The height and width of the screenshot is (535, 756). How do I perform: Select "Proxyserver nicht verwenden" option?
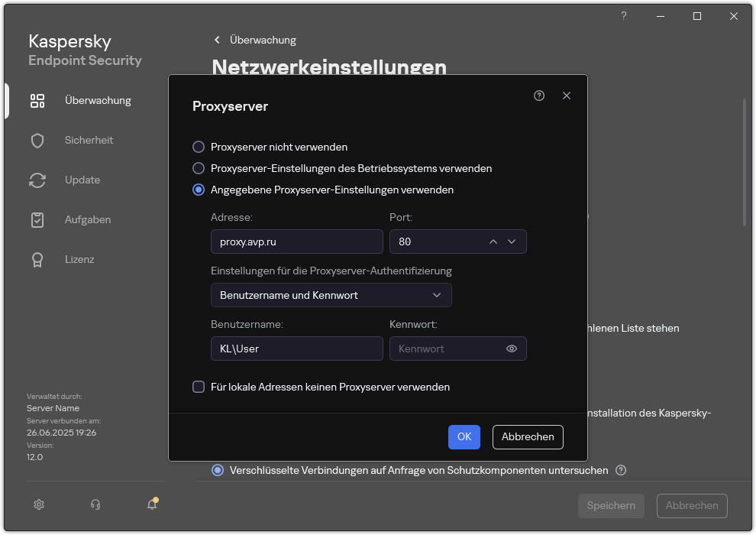[199, 147]
